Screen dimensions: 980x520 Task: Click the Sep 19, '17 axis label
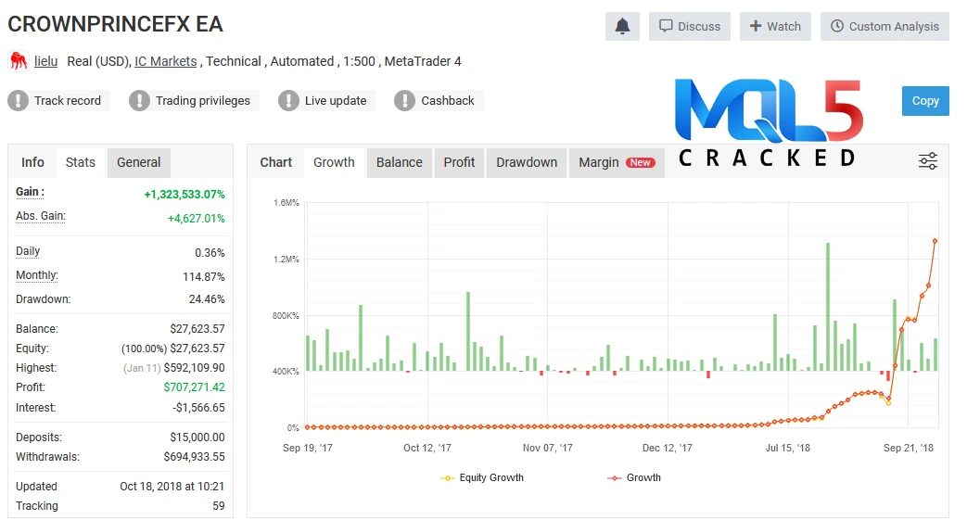(308, 448)
